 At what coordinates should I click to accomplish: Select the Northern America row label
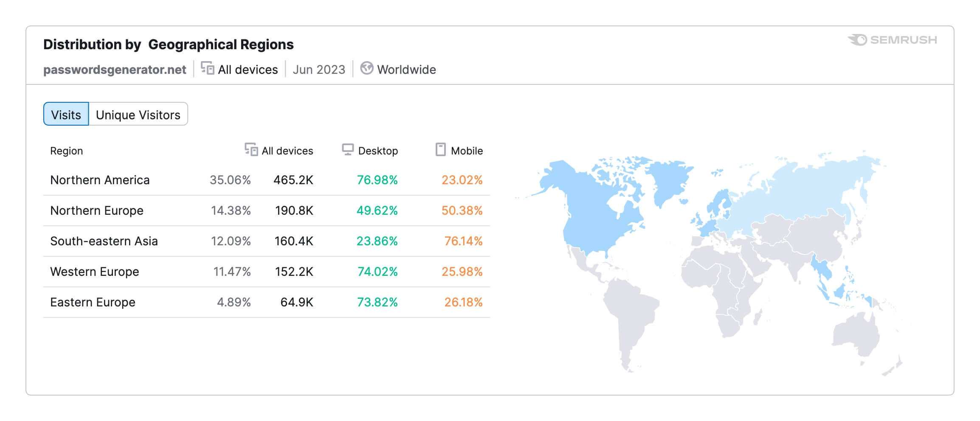point(100,180)
